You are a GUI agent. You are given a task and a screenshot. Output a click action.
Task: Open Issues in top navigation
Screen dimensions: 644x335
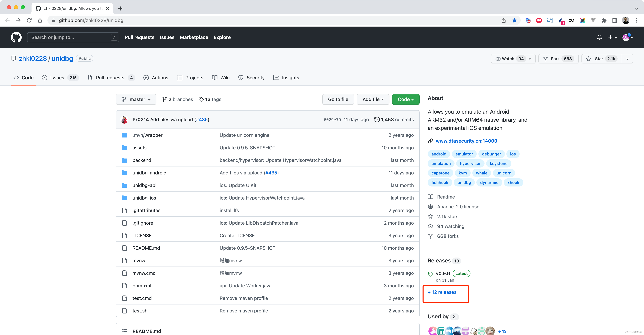pyautogui.click(x=167, y=37)
